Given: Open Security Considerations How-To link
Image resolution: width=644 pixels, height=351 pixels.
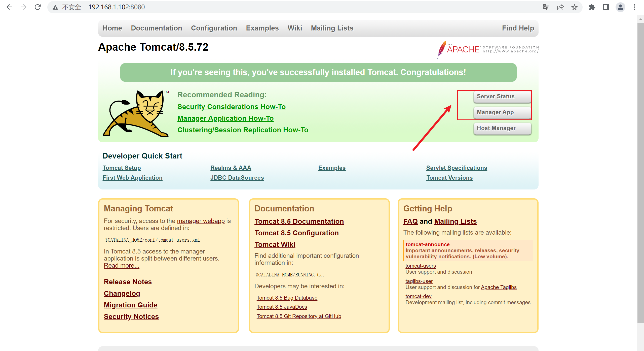Looking at the screenshot, I should (232, 107).
